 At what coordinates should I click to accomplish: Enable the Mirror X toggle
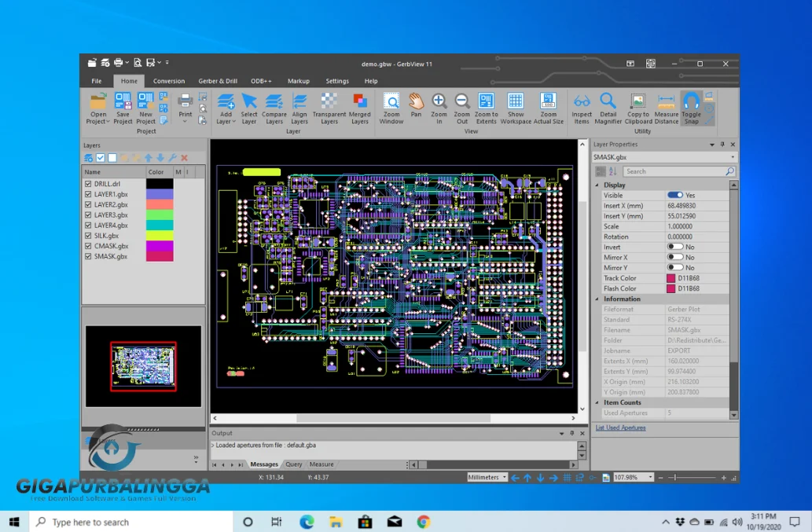[674, 257]
